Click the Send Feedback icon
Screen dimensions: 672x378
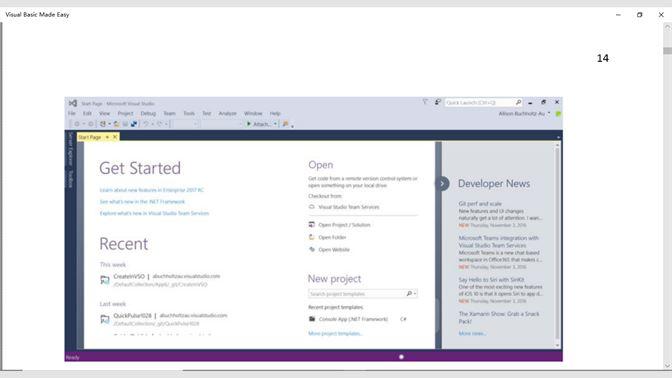pyautogui.click(x=438, y=102)
